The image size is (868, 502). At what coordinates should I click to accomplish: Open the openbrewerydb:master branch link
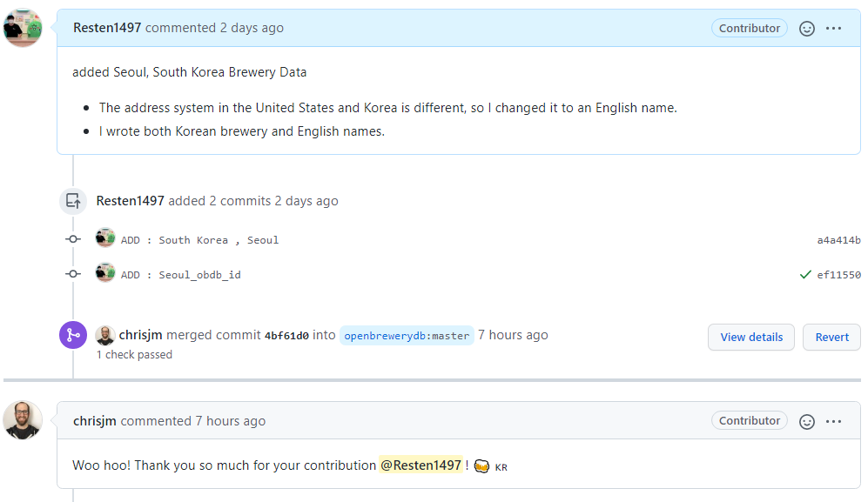point(407,336)
